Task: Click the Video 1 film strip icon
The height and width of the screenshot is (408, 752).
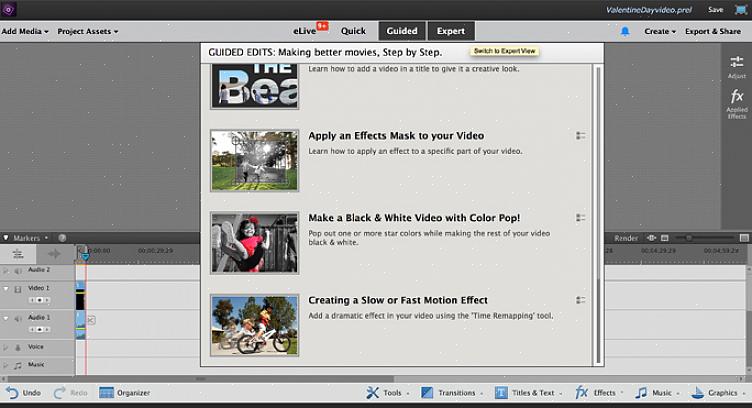Action: click(18, 289)
